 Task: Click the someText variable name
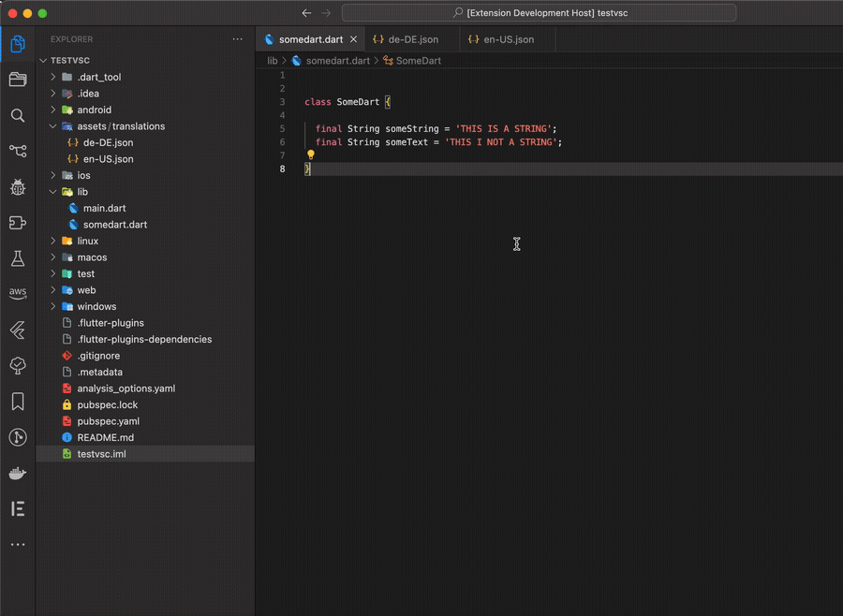[407, 142]
